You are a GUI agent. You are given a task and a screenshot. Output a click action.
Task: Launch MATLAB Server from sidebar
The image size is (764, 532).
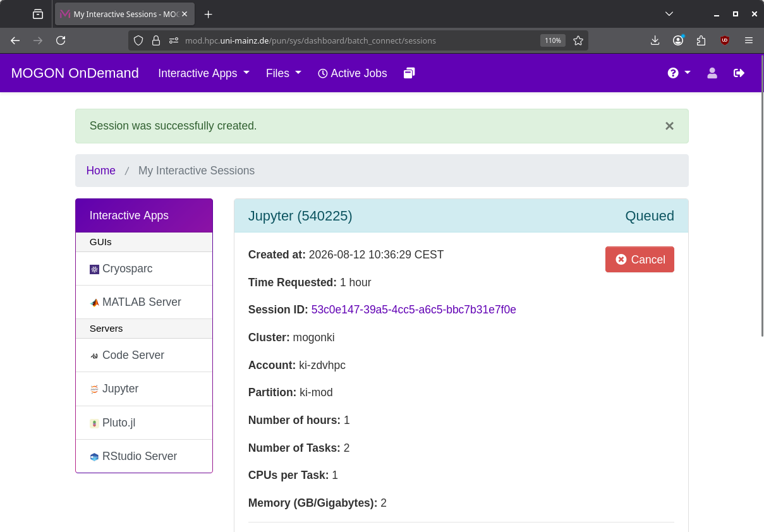click(144, 302)
